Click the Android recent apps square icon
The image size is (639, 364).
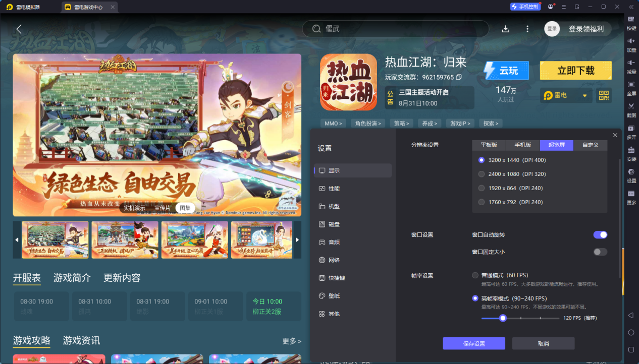coord(631,349)
